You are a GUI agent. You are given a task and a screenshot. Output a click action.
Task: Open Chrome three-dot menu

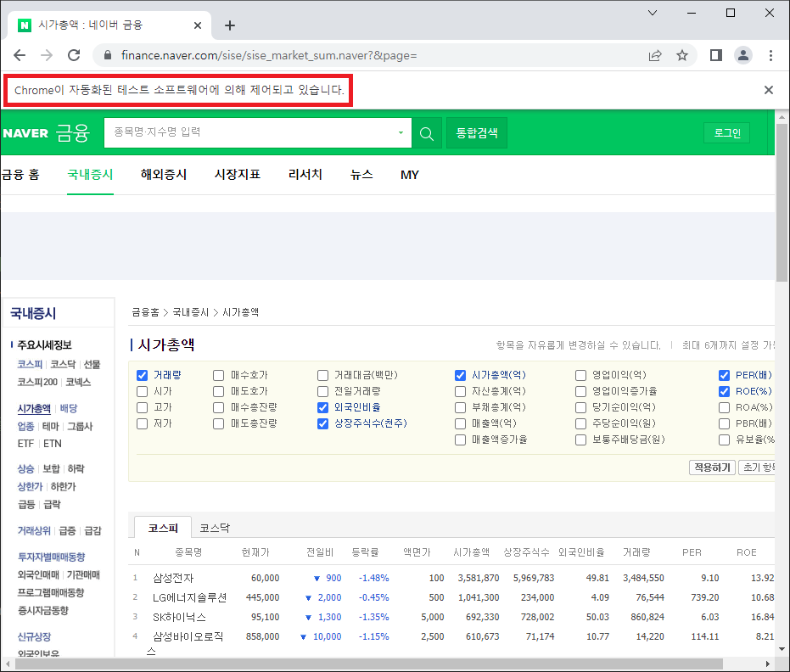[770, 55]
